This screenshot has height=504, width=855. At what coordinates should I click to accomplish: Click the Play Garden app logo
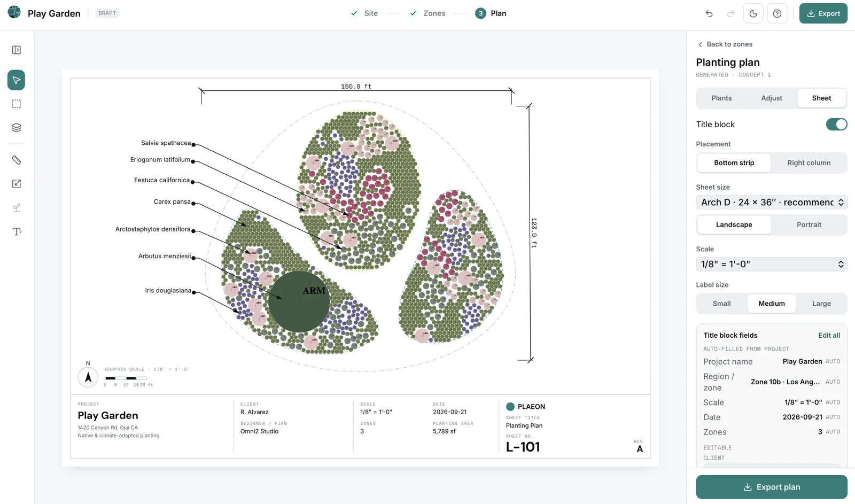(x=14, y=12)
